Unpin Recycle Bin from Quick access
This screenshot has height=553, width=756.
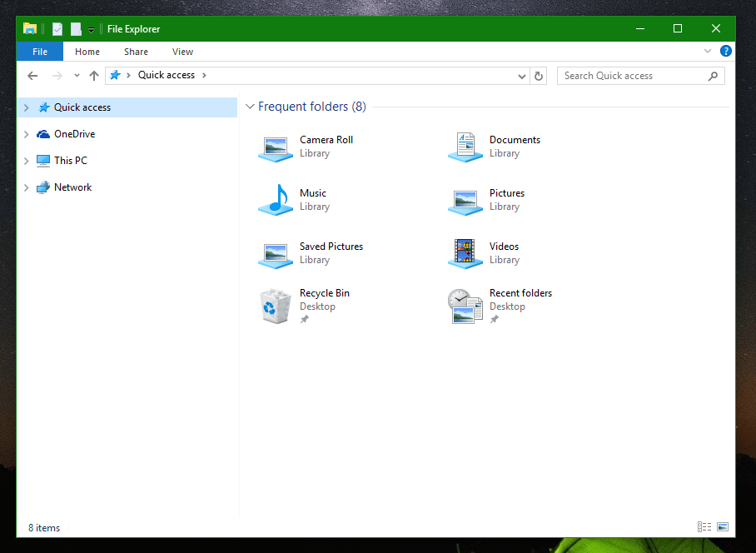click(x=305, y=318)
